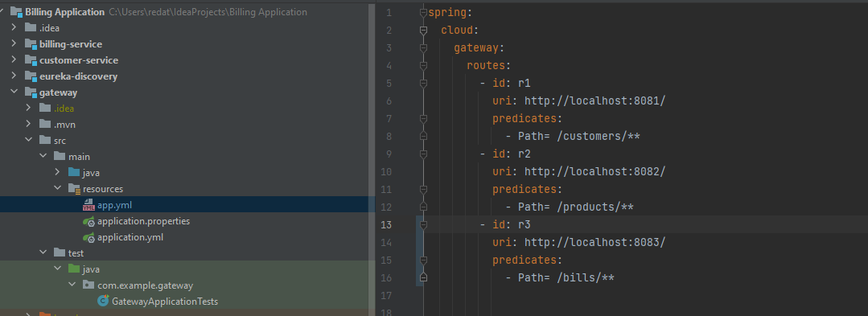This screenshot has height=316, width=868.
Task: Click the uri http://localhost:8081/ text
Action: pyautogui.click(x=578, y=101)
